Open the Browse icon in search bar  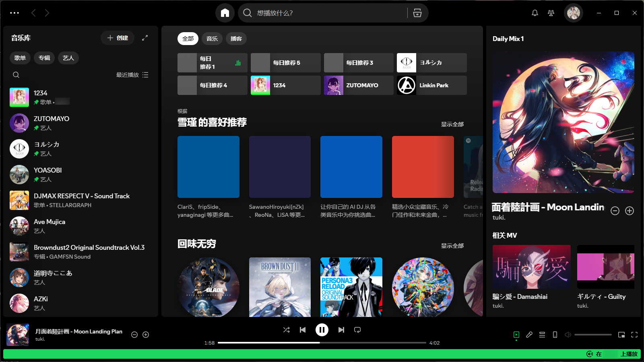[417, 13]
